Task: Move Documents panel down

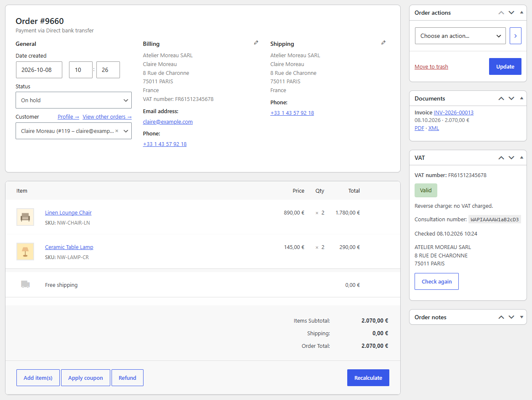Action: click(x=511, y=98)
